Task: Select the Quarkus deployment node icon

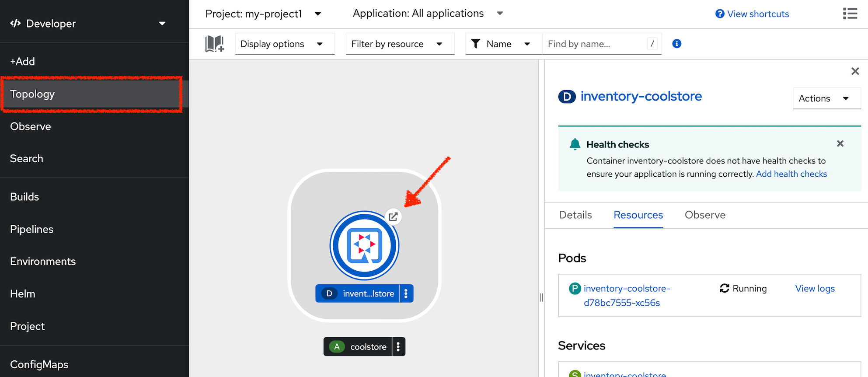Action: pyautogui.click(x=364, y=245)
